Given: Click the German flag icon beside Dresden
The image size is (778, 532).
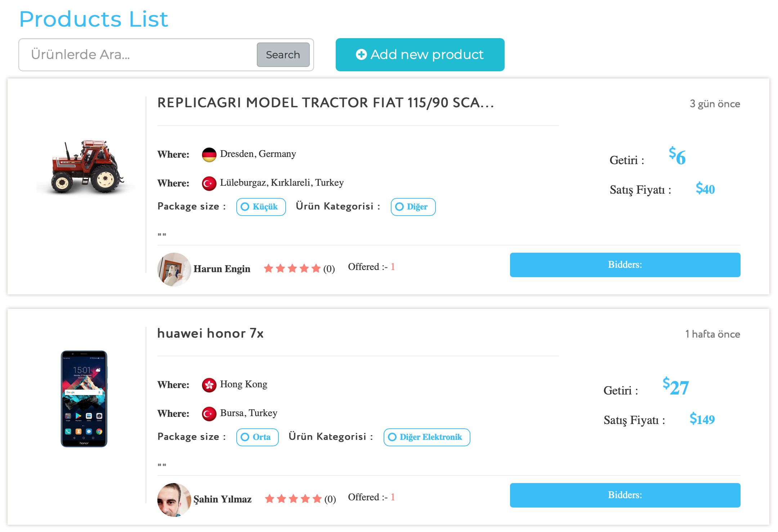Looking at the screenshot, I should coord(209,154).
